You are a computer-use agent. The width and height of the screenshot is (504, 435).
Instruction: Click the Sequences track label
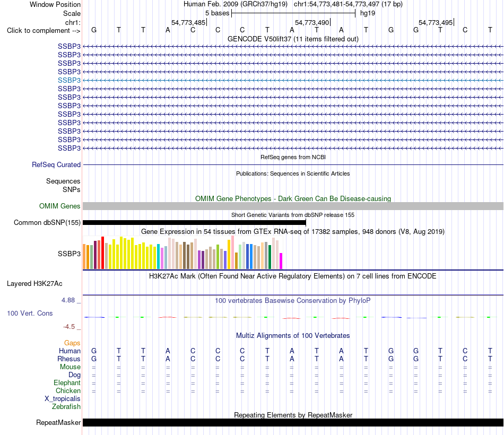tap(63, 181)
